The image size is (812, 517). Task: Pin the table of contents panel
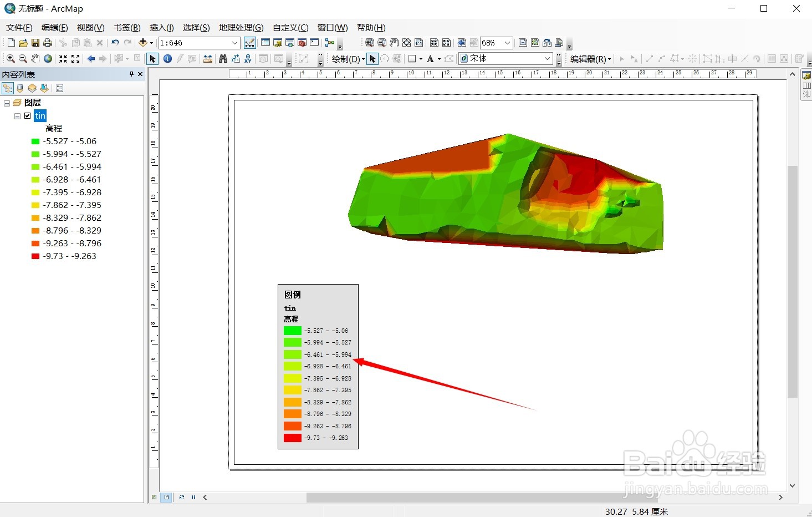click(131, 74)
